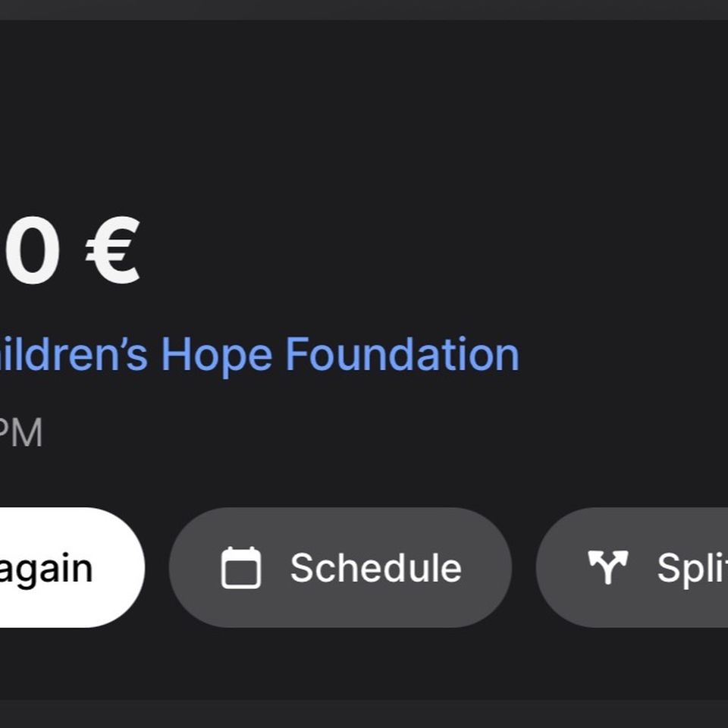Click the word Foundation in blue link
728x728 pixels.
pos(402,354)
